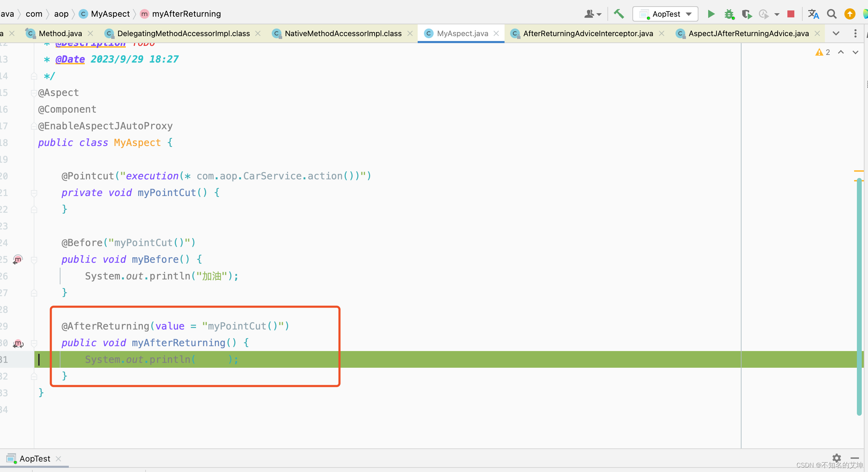868x472 pixels.
Task: Open the AopTest run configuration dropdown
Action: coord(665,14)
